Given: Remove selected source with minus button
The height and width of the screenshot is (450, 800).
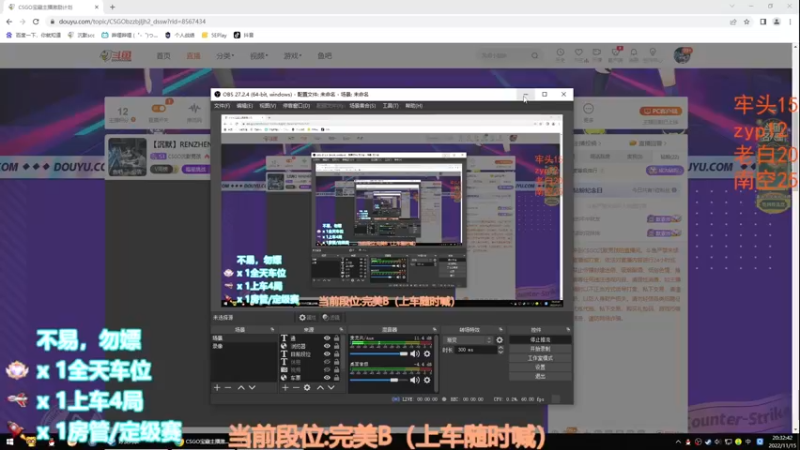Looking at the screenshot, I should pos(296,388).
